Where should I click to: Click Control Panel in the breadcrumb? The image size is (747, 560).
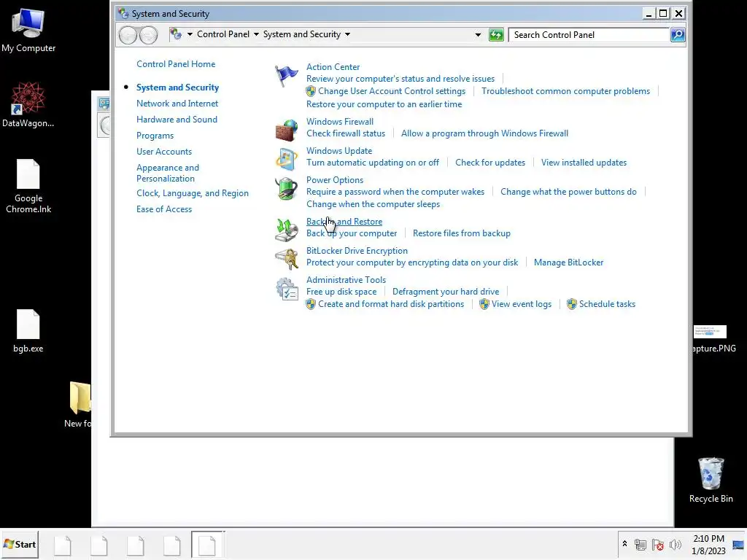point(223,34)
